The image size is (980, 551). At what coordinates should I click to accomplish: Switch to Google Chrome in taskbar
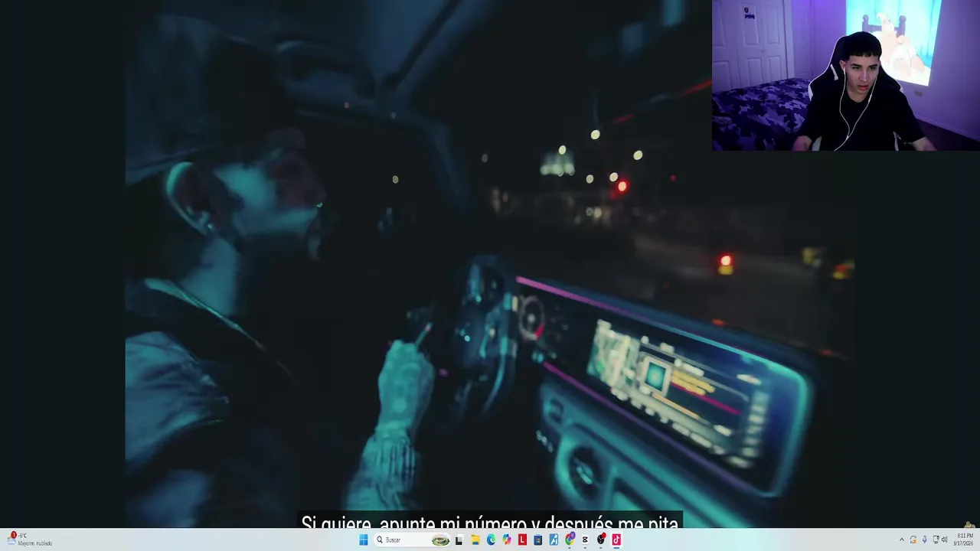(570, 540)
